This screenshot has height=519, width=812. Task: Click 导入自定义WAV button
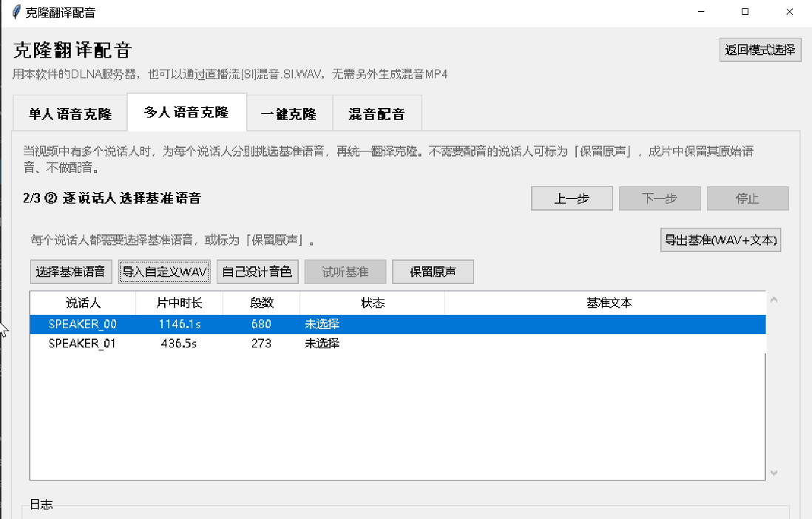164,272
